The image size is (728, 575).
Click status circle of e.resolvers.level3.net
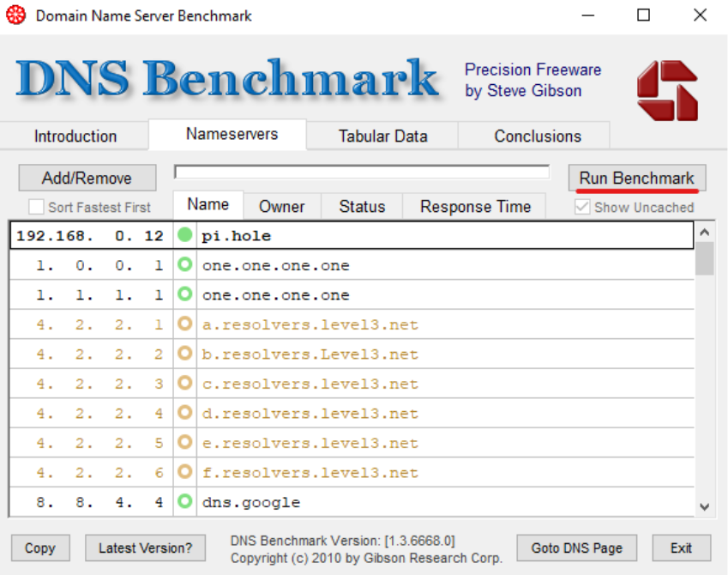click(x=184, y=442)
